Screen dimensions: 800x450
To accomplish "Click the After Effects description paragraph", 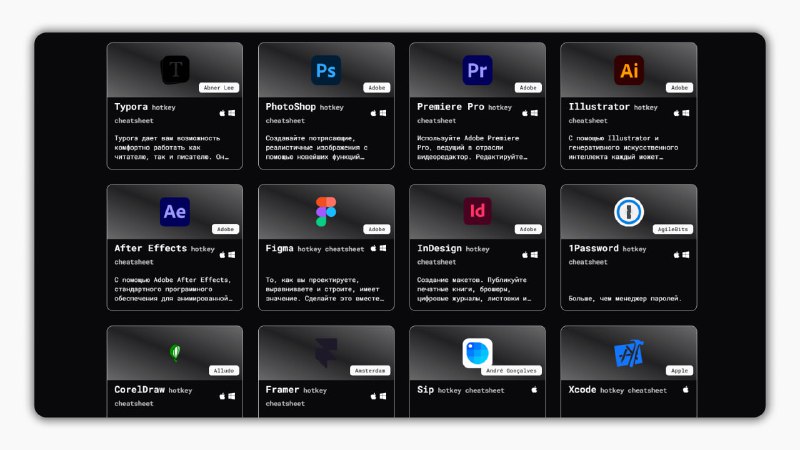I will pyautogui.click(x=173, y=289).
